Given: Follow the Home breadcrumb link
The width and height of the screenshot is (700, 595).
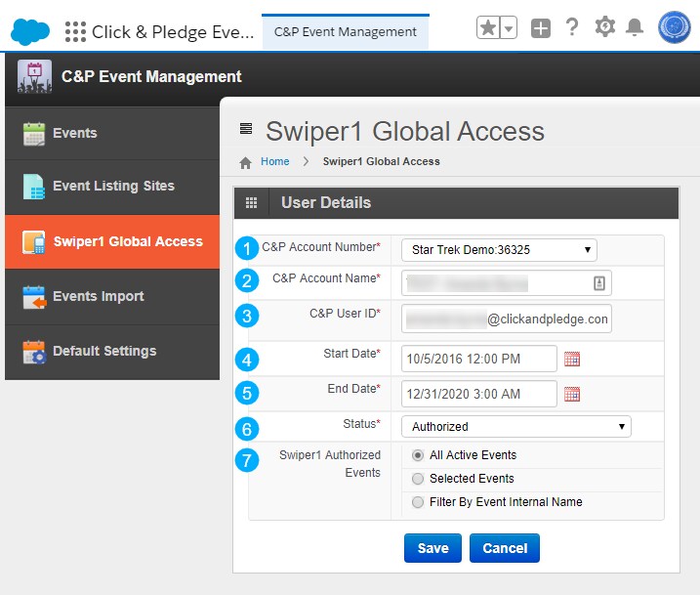Looking at the screenshot, I should [x=274, y=161].
